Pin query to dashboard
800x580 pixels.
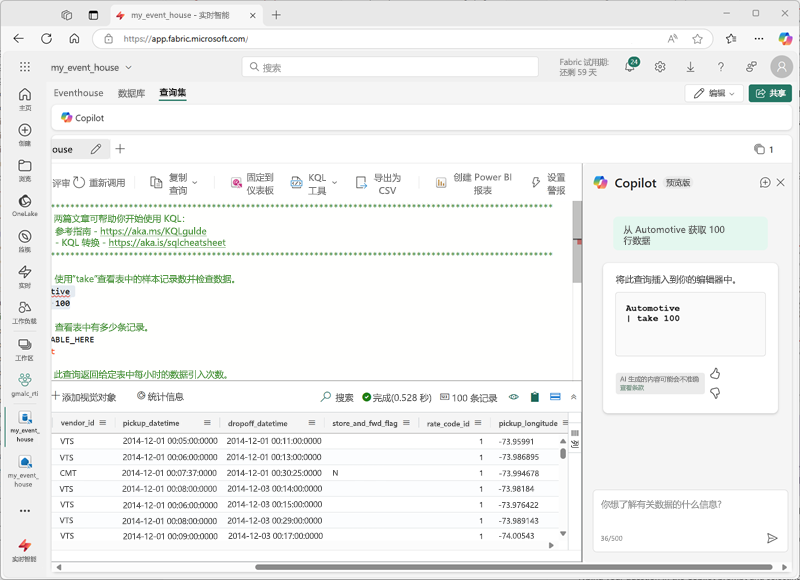click(253, 184)
